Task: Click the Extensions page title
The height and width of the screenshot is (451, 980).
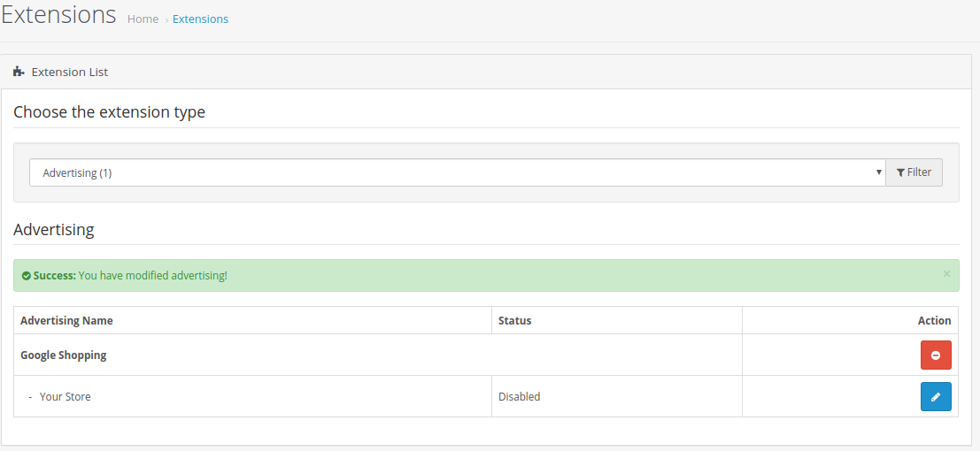Action: point(58,14)
